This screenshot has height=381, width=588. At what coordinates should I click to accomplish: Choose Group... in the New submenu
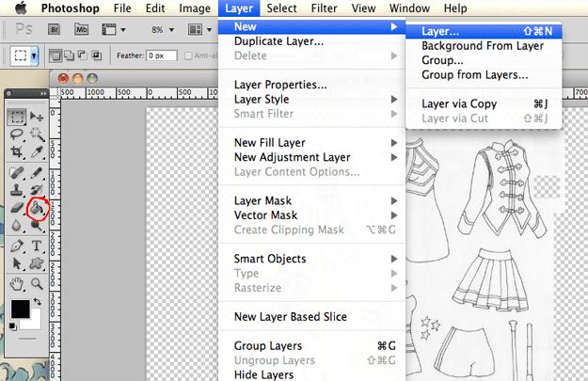[x=484, y=60]
